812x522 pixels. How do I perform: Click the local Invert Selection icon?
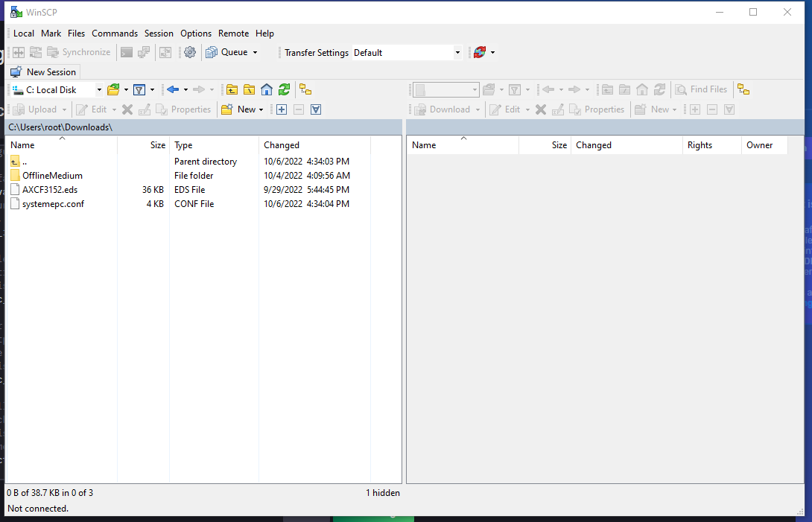tap(316, 109)
